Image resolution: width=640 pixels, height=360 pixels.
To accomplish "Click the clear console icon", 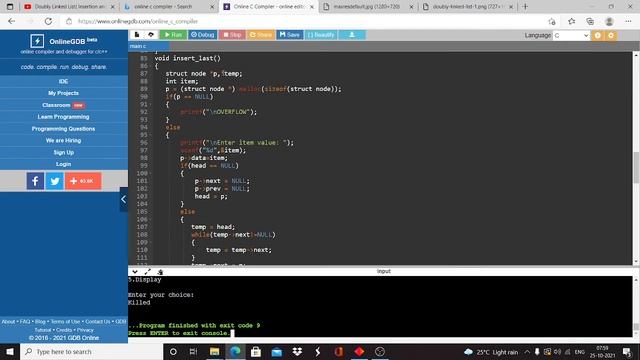I will (x=160, y=271).
